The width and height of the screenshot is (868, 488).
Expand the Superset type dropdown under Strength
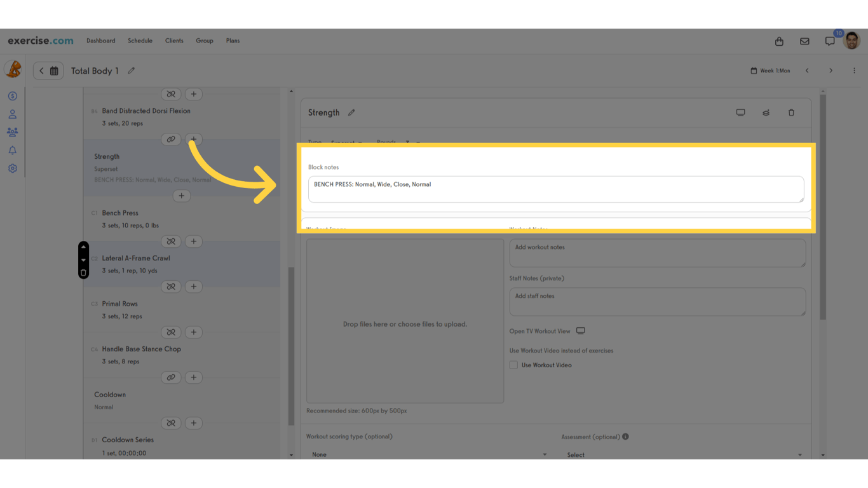(x=347, y=143)
